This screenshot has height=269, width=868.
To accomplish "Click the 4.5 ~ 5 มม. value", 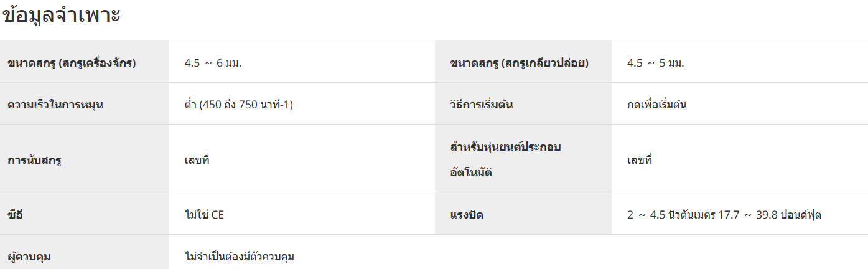I will [x=656, y=63].
